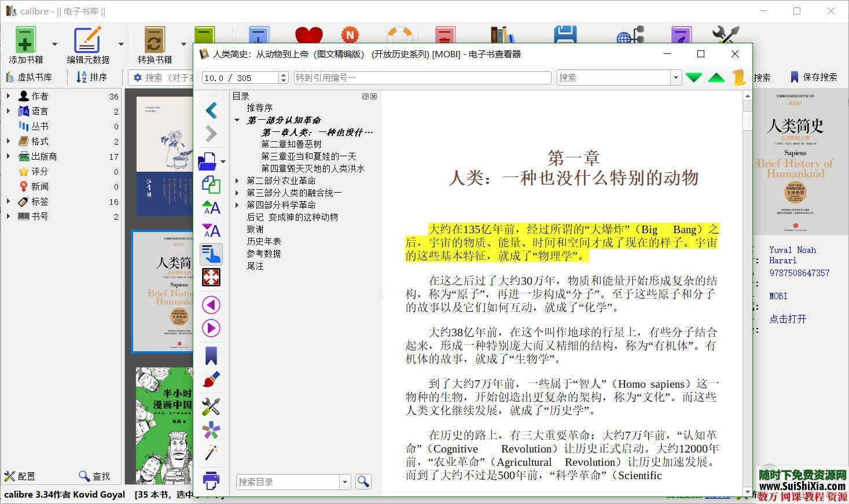
Task: Click the back arrow in viewer sidebar
Action: pos(211,111)
